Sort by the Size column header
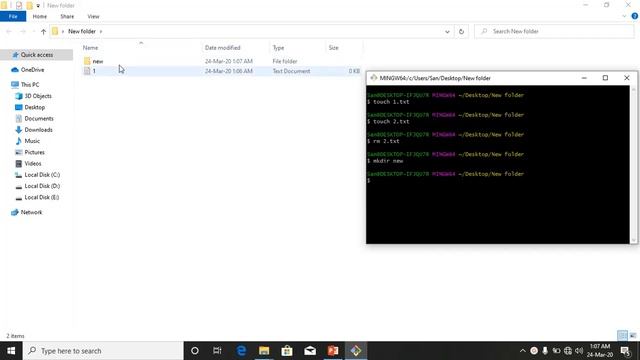This screenshot has height=360, width=640. tap(334, 48)
